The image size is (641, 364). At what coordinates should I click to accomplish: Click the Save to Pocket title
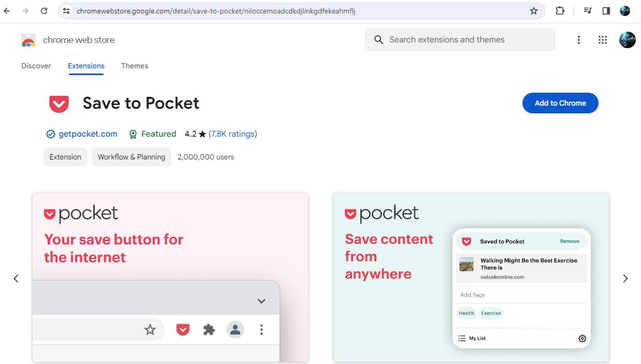(x=141, y=103)
